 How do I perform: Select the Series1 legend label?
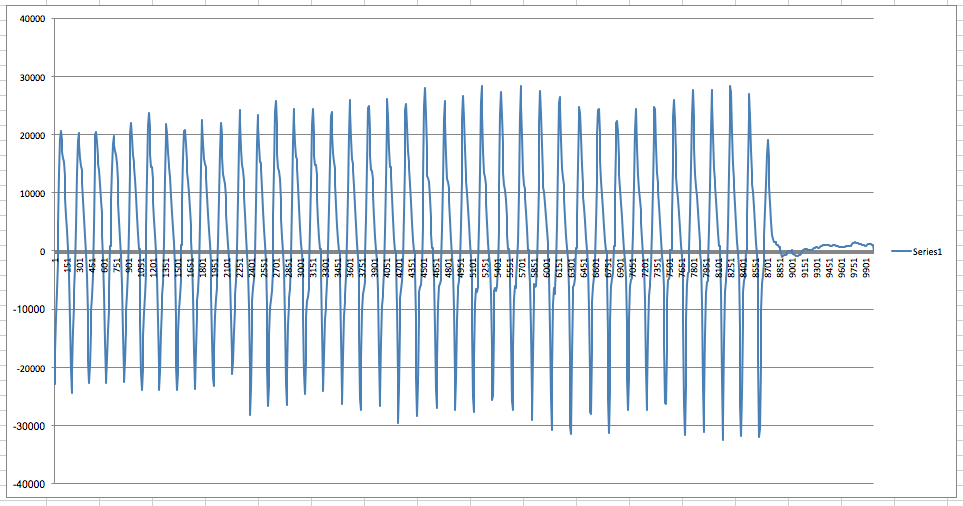click(926, 253)
